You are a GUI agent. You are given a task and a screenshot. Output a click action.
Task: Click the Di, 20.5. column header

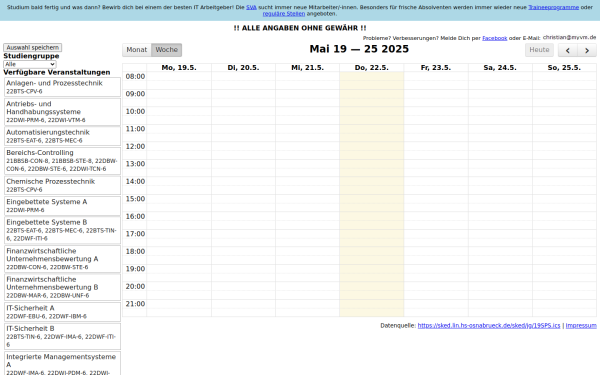243,68
